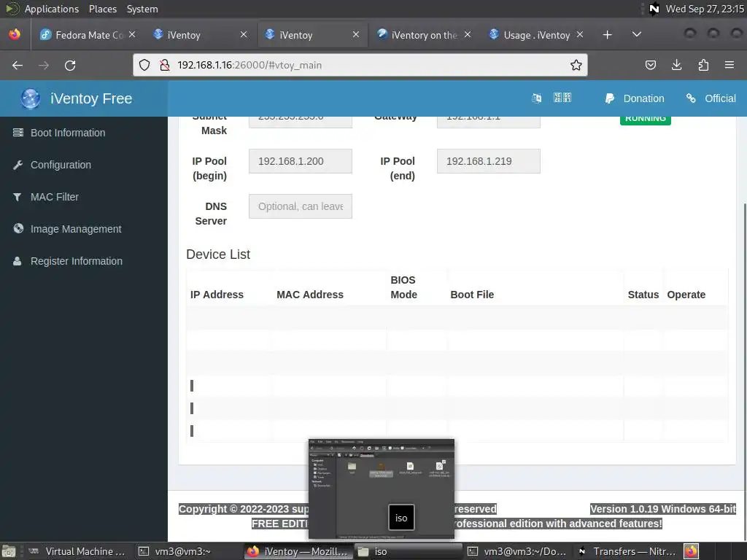
Task: Open the Firefox downloads panel
Action: click(676, 65)
